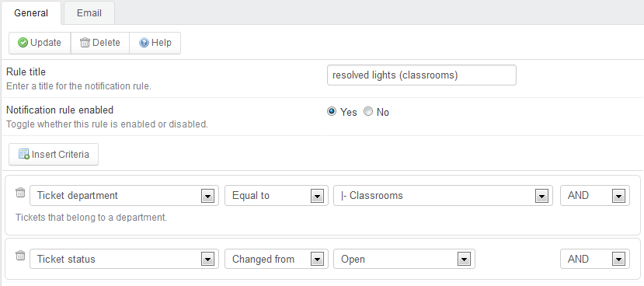Remove the Ticket status criteria row via trash icon
The image size is (644, 286).
tap(20, 256)
